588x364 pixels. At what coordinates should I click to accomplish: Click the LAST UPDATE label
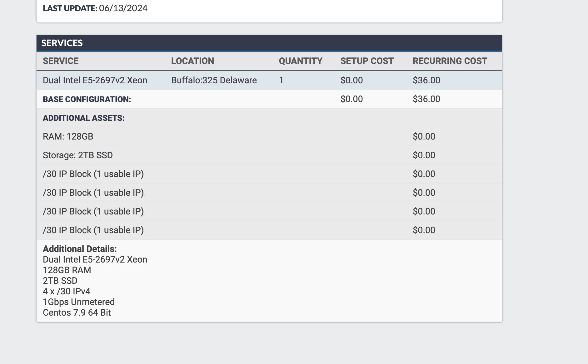click(x=70, y=8)
